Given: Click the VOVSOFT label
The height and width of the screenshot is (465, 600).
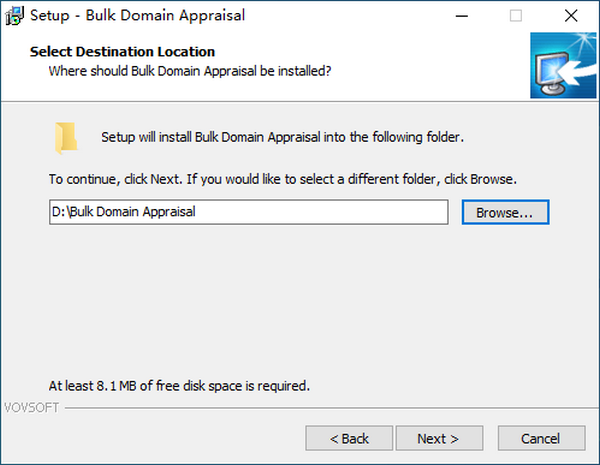Looking at the screenshot, I should coord(29,408).
